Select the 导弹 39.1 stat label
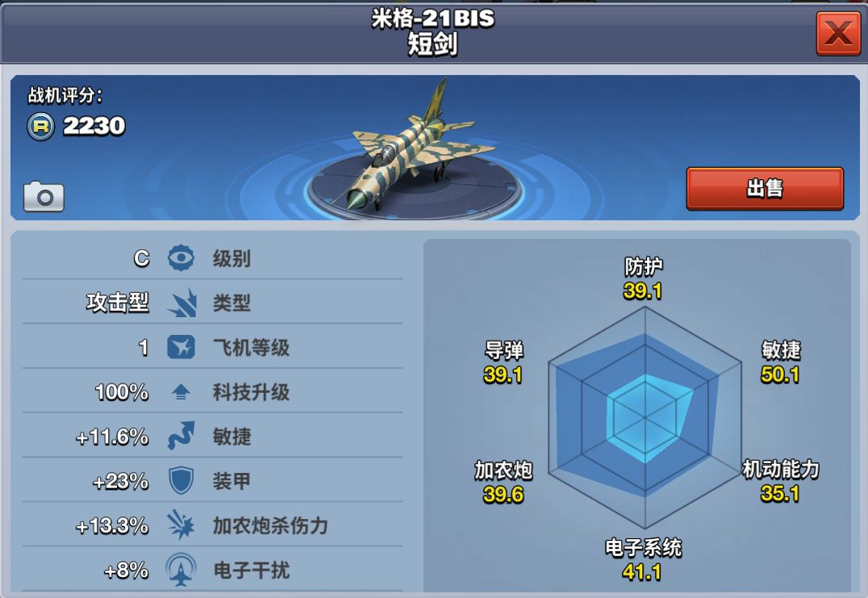868x598 pixels. [503, 362]
